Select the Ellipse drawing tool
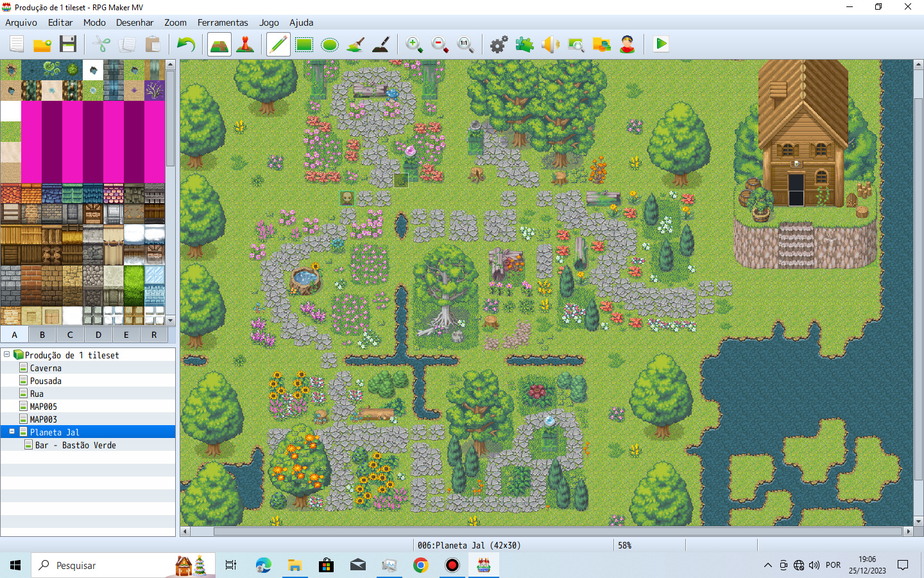This screenshot has width=924, height=578. (x=330, y=44)
